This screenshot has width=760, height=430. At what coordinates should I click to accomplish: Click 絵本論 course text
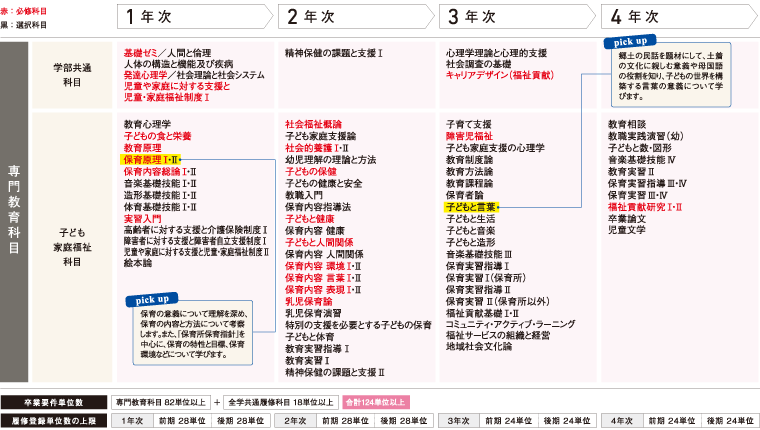click(x=138, y=263)
